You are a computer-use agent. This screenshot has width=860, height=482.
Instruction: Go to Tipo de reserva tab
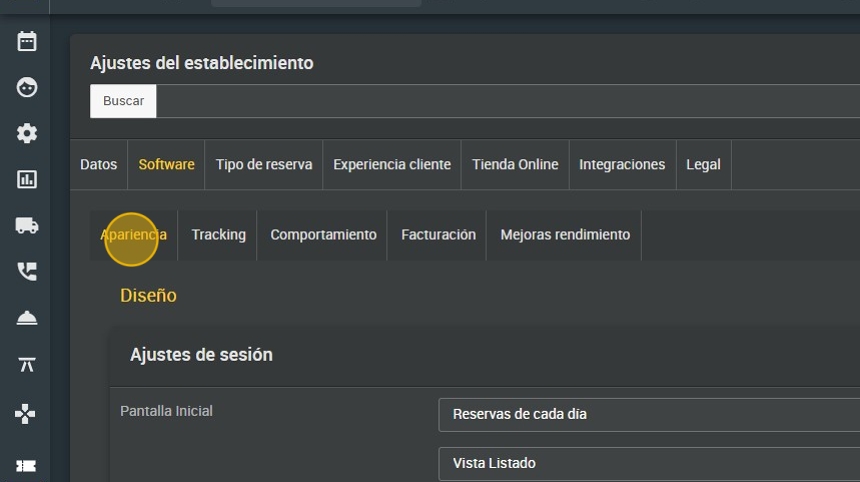[x=264, y=165]
